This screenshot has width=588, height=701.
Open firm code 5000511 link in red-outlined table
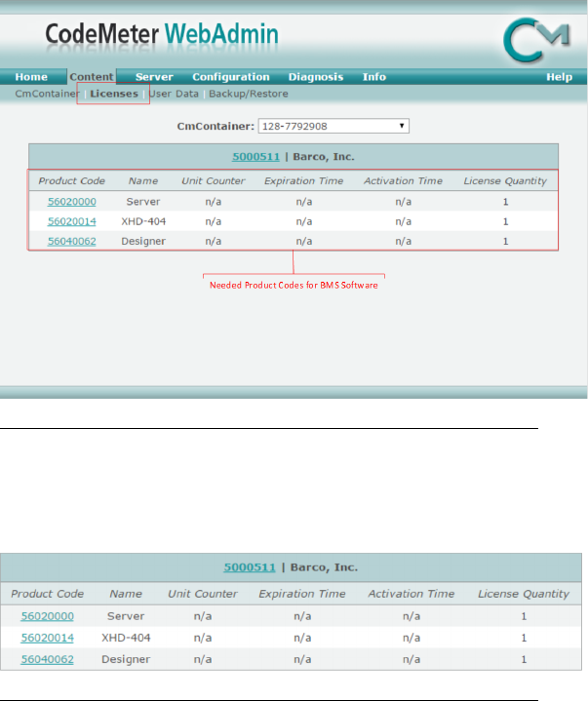255,156
